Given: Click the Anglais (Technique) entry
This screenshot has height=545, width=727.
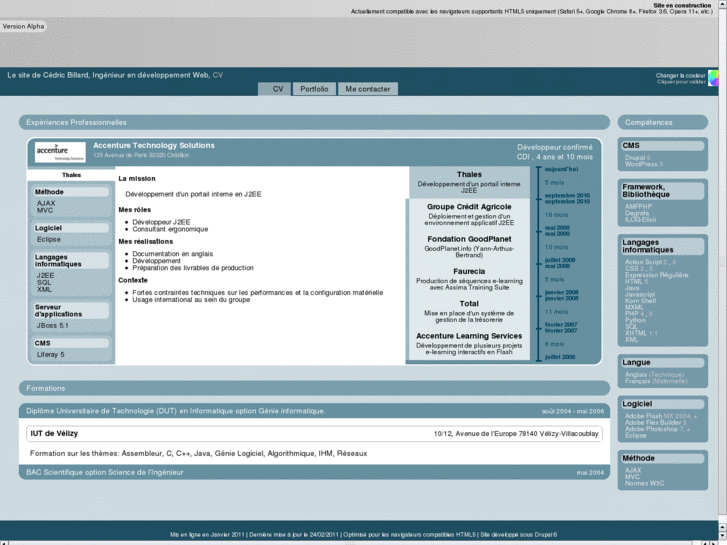Looking at the screenshot, I should [654, 375].
